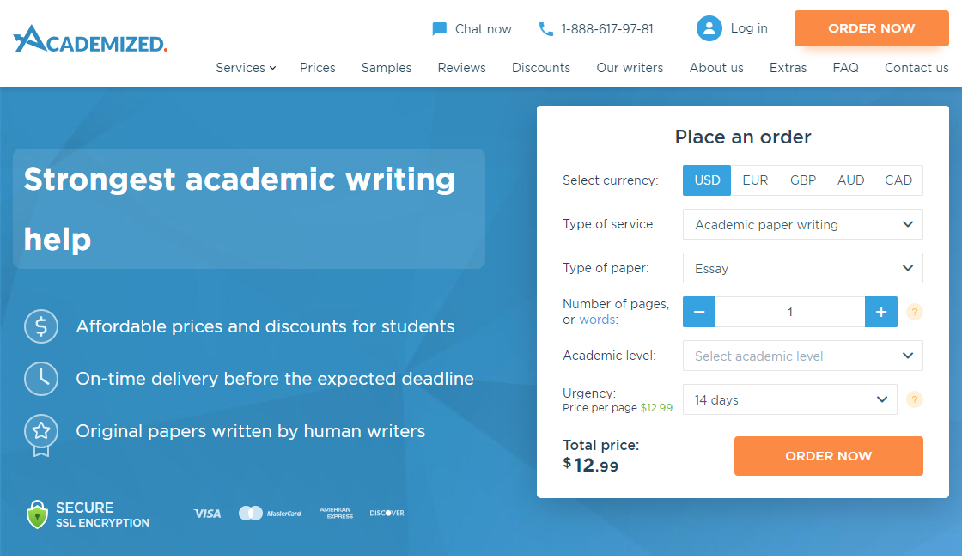This screenshot has height=560, width=962.
Task: Select GBP currency option
Action: pyautogui.click(x=803, y=180)
